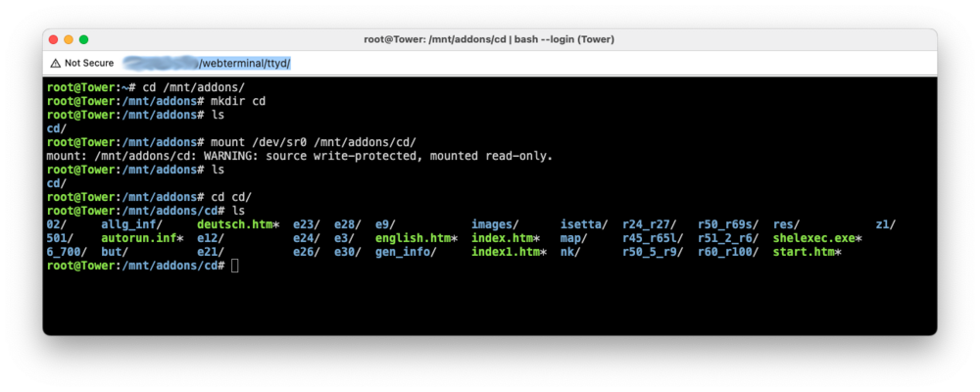The image size is (980, 392).
Task: Click the "e21/" directory entry
Action: coord(211,252)
